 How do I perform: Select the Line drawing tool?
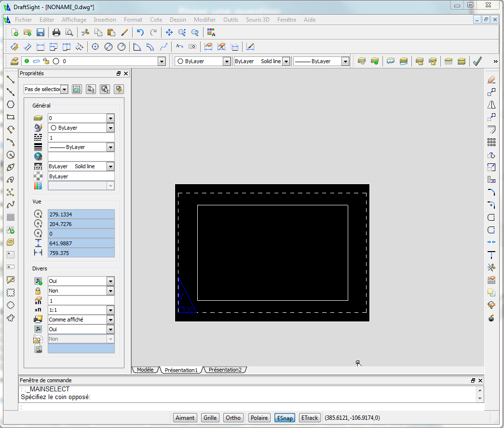click(x=11, y=80)
